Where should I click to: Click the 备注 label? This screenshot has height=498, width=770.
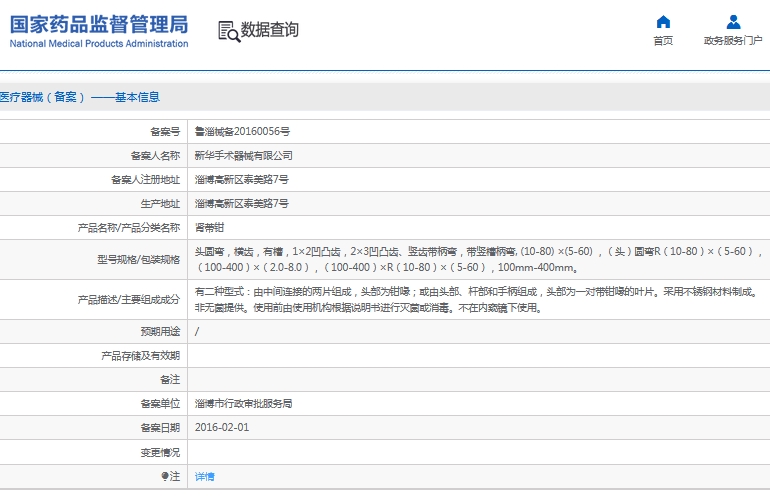[170, 380]
